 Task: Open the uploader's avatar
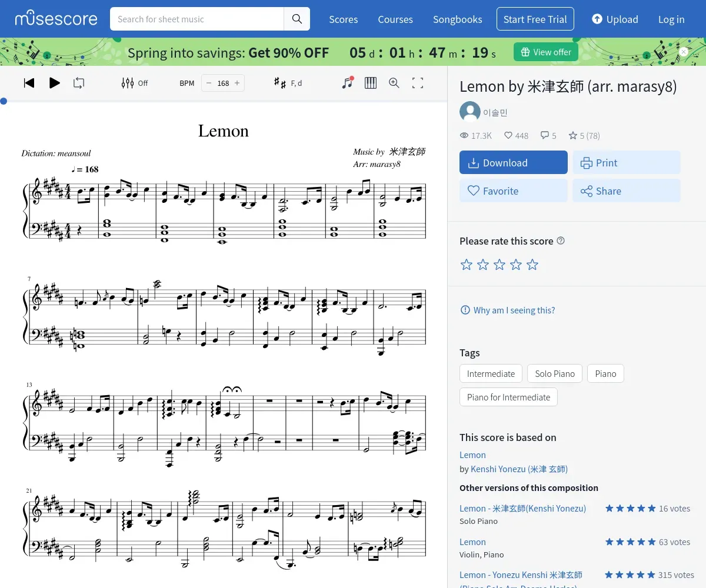click(x=469, y=112)
